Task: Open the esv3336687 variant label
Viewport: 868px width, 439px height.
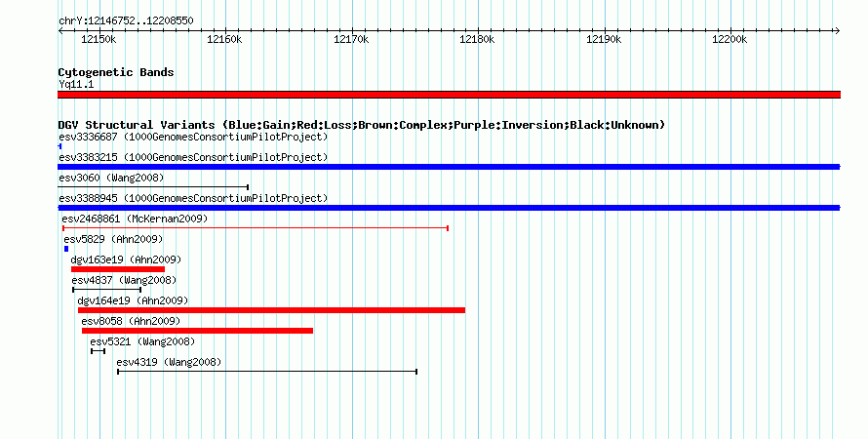Action: pyautogui.click(x=193, y=137)
